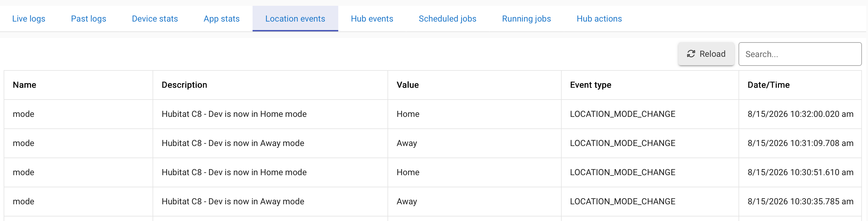The width and height of the screenshot is (868, 221).
Task: Click the Reload refresh icon
Action: pyautogui.click(x=691, y=54)
